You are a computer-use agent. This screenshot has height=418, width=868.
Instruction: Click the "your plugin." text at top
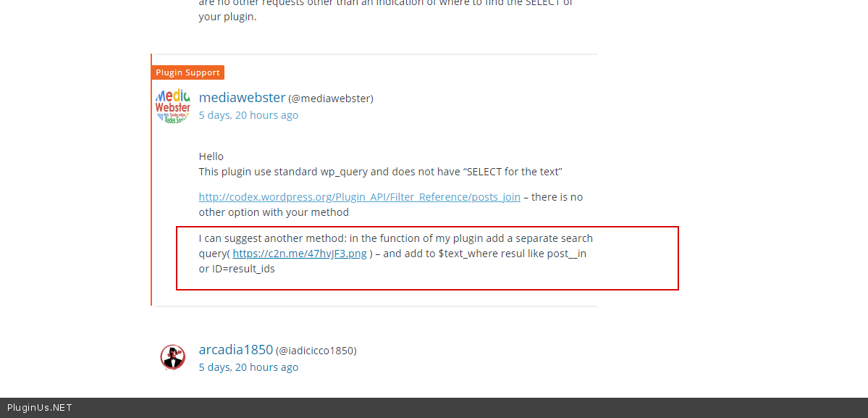pyautogui.click(x=227, y=17)
